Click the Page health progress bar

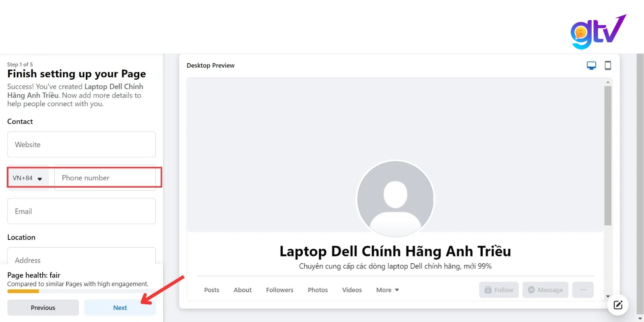tap(81, 291)
